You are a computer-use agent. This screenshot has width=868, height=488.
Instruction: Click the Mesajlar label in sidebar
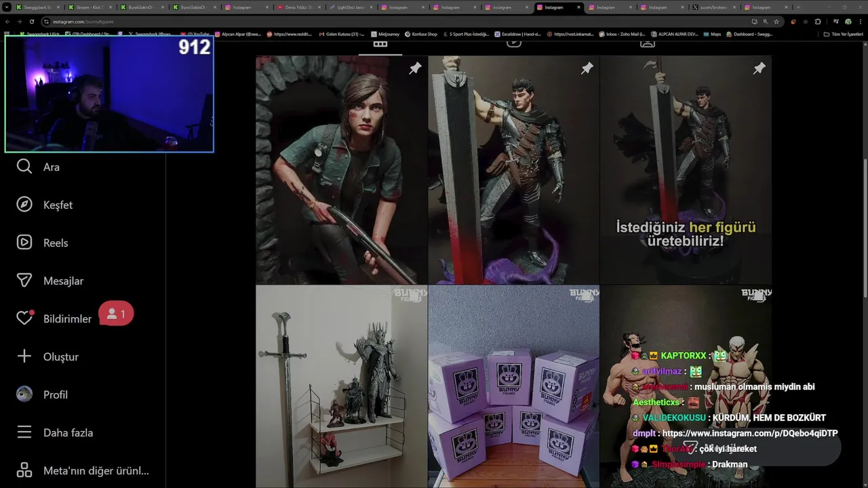coord(64,281)
